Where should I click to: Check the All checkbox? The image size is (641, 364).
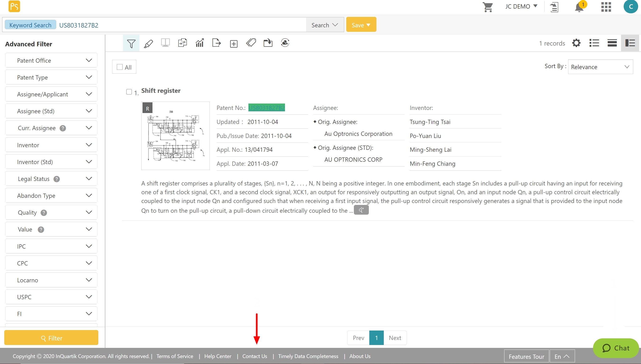[120, 67]
